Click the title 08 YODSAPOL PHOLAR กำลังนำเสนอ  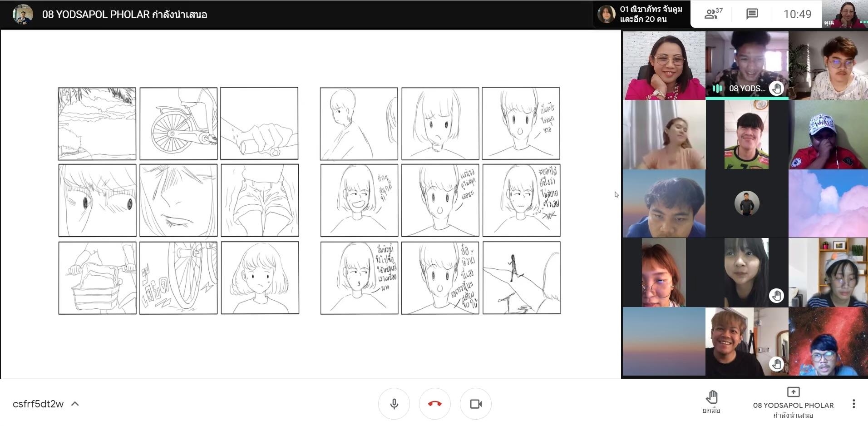[125, 15]
